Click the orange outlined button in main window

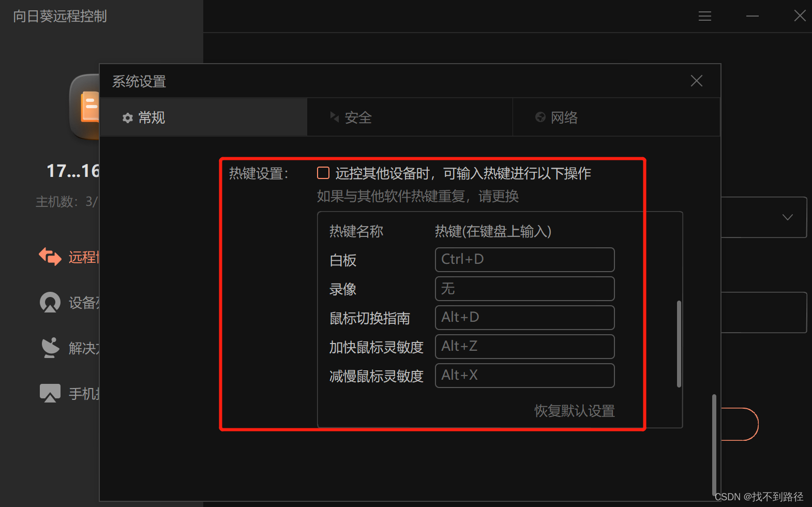740,424
